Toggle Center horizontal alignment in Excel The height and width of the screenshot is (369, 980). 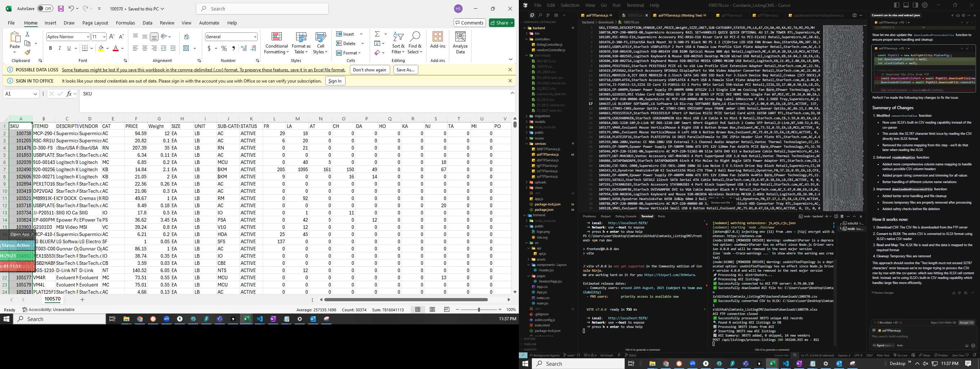(x=144, y=48)
